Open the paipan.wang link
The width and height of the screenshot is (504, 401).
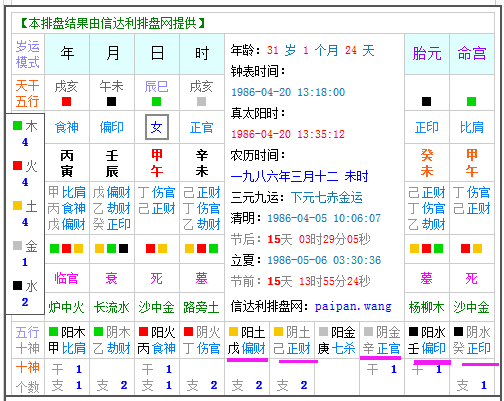pyautogui.click(x=353, y=306)
